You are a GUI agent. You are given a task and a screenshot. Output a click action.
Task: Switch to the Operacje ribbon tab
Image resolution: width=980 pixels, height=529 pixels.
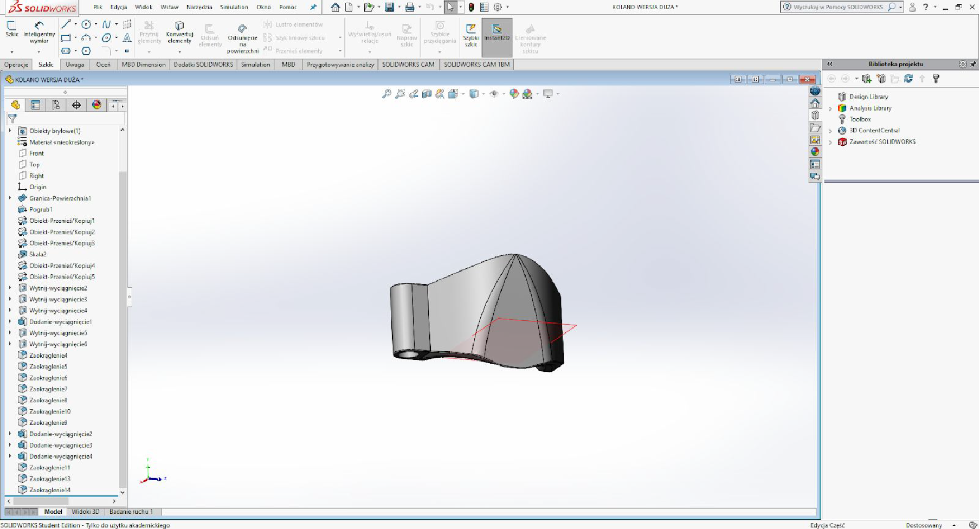coord(16,64)
